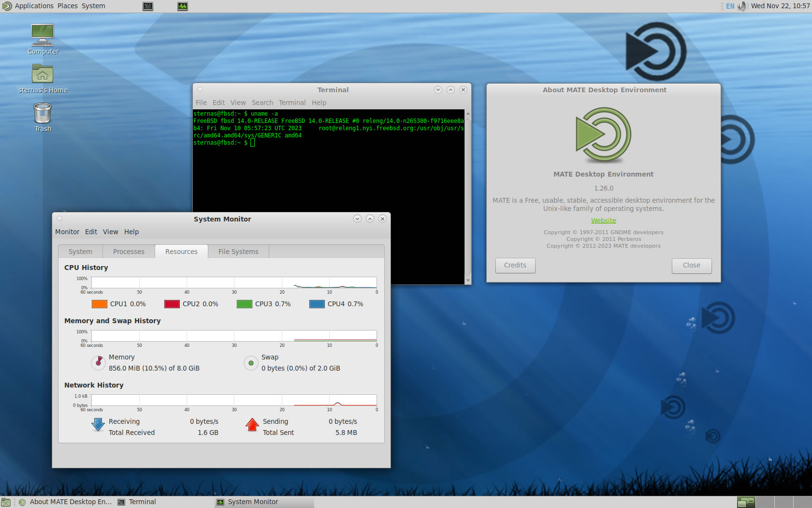
Task: Click the Memory pie chart icon
Action: point(98,362)
